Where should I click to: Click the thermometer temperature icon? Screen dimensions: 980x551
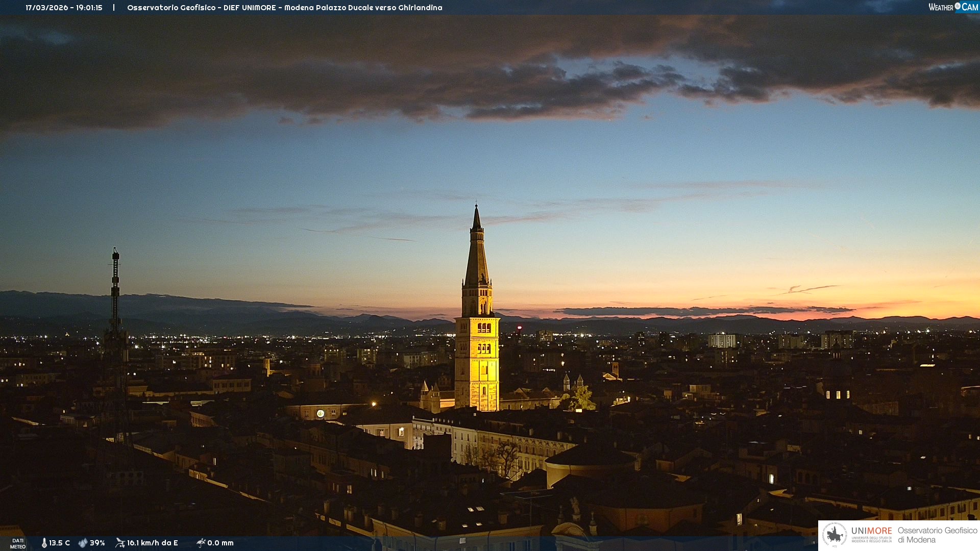click(44, 543)
